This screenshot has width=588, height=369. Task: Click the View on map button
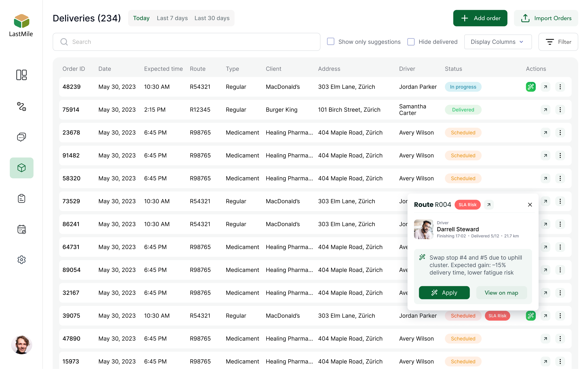click(x=501, y=293)
